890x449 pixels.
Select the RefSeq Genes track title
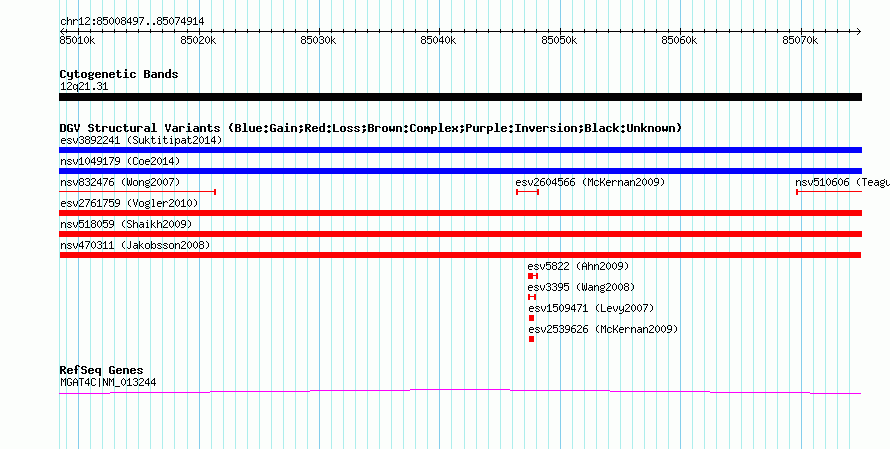point(102,370)
